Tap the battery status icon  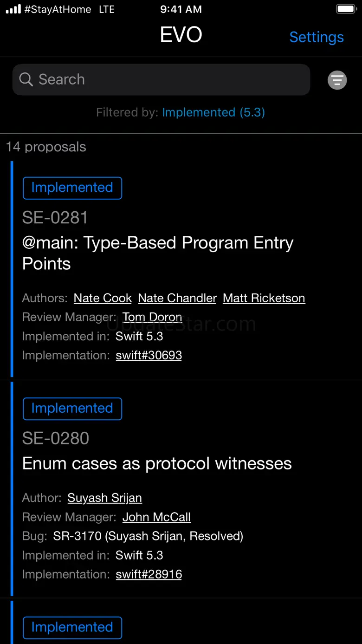346,9
